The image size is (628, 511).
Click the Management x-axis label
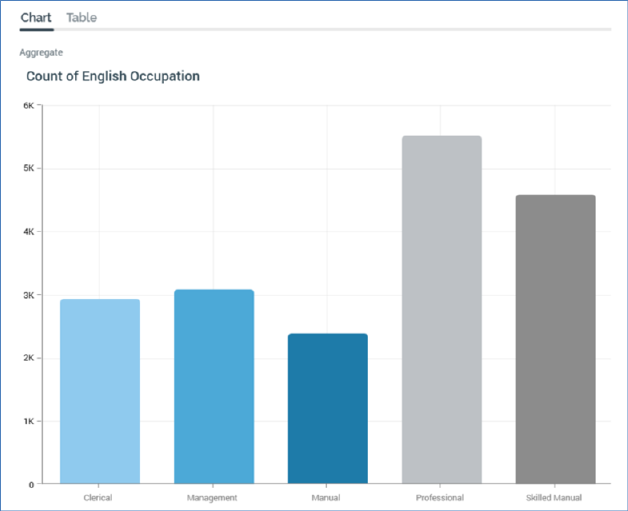pyautogui.click(x=212, y=498)
